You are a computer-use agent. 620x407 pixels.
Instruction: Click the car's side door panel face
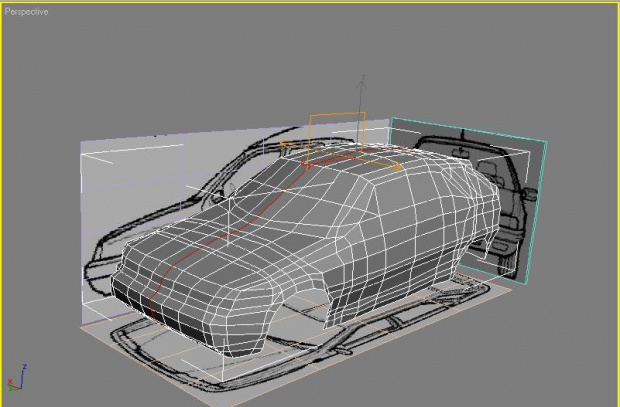tap(380, 270)
